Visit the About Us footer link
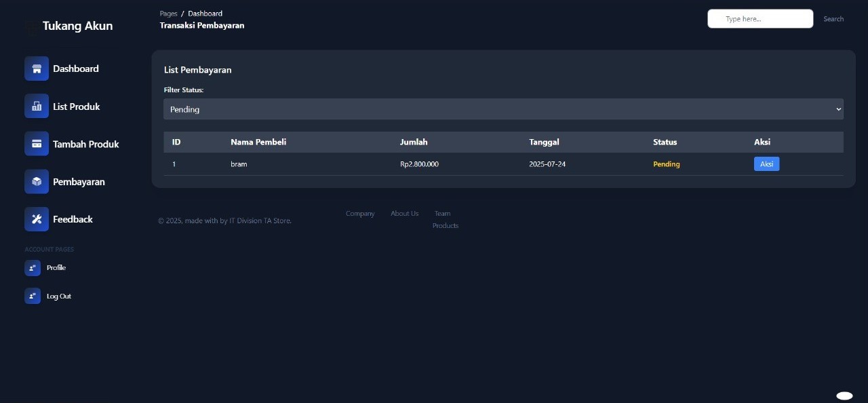The width and height of the screenshot is (868, 403). [404, 214]
